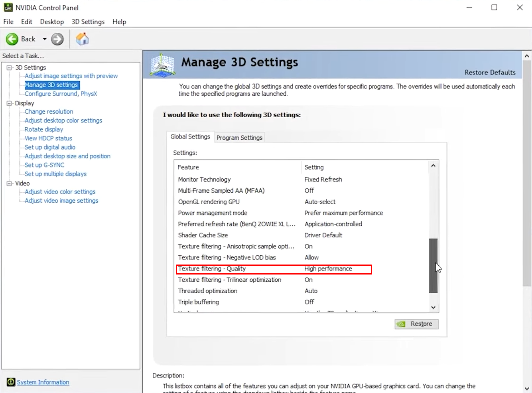Open the Back history dropdown arrow

[x=45, y=39]
